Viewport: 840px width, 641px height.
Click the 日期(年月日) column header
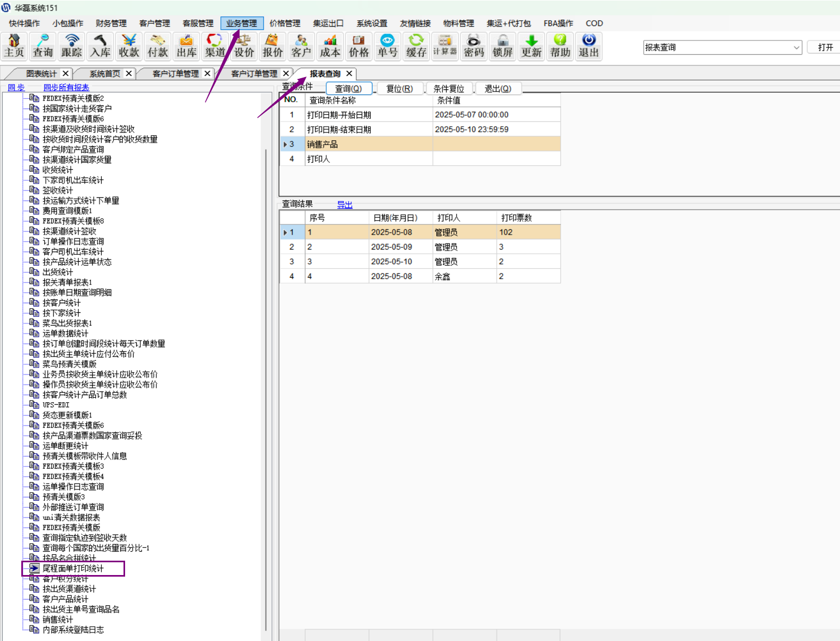(401, 218)
